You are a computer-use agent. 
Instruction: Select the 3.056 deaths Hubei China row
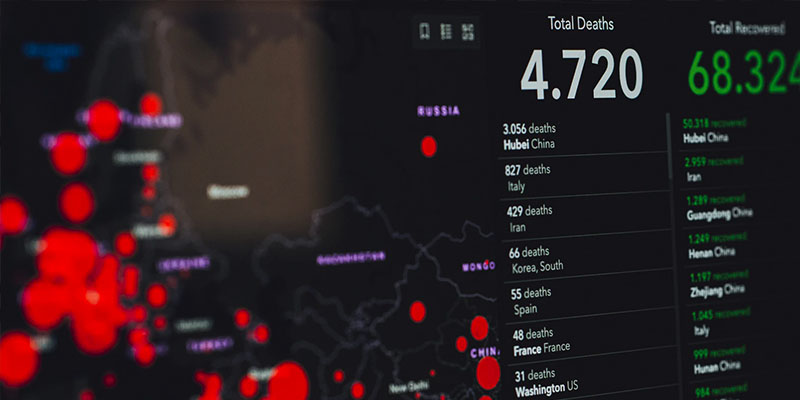point(582,136)
